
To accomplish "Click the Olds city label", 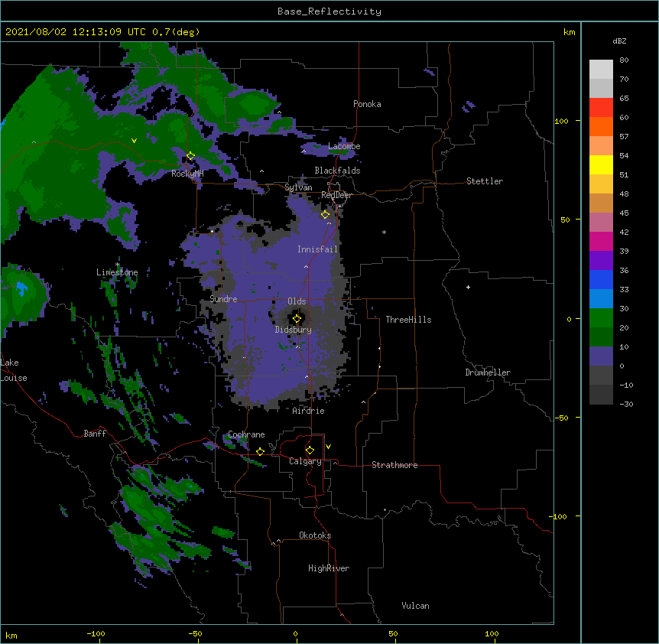I will tap(297, 301).
